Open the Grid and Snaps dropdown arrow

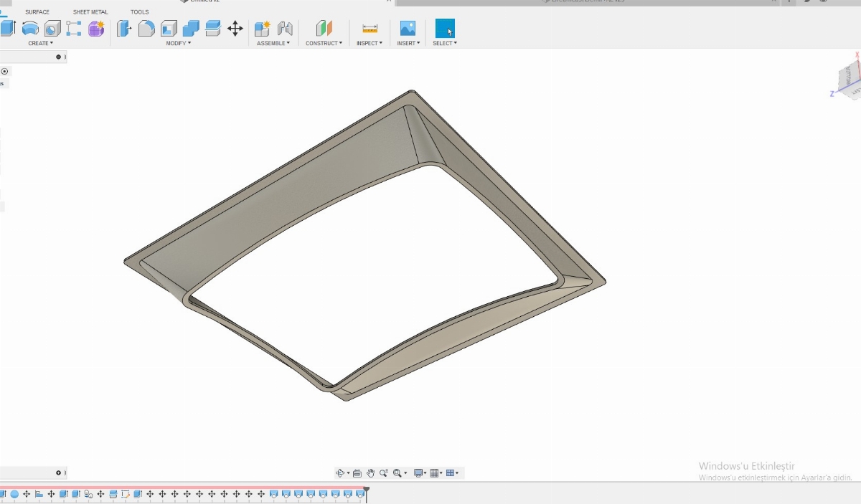(x=441, y=473)
